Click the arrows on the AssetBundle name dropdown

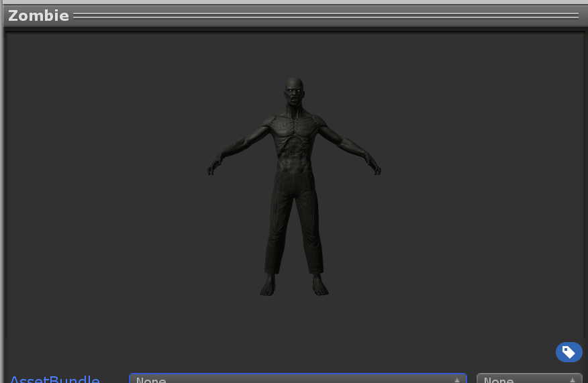[x=457, y=380]
